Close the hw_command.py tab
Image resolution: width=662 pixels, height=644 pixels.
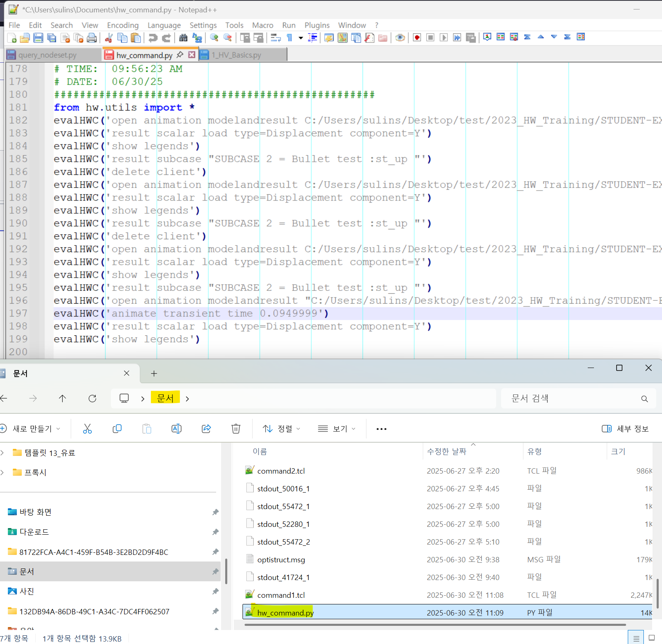pyautogui.click(x=192, y=54)
